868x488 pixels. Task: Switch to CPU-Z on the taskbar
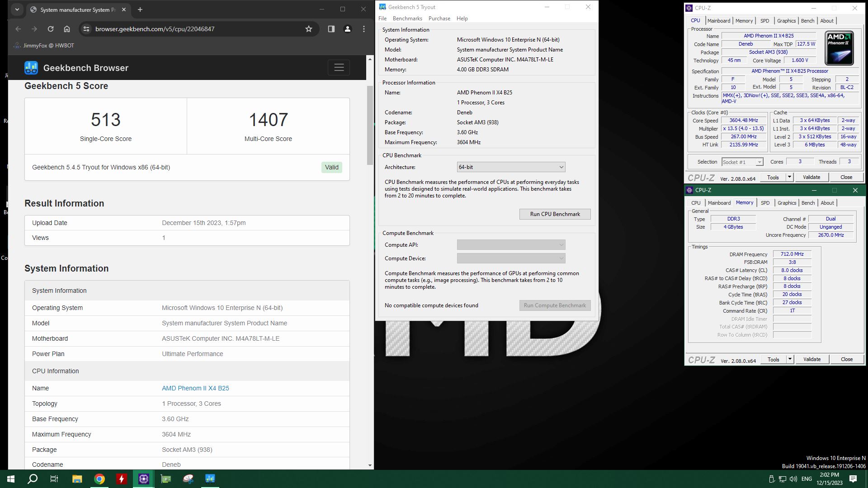(x=144, y=479)
